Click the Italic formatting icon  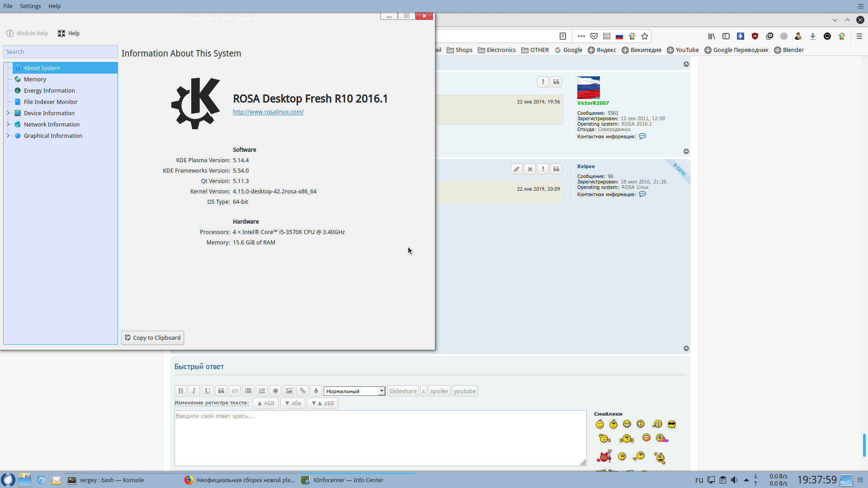(x=194, y=391)
